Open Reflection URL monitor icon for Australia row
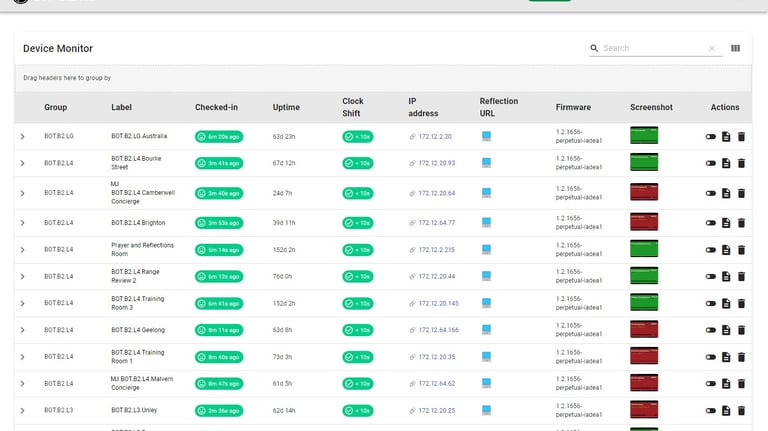 point(486,136)
